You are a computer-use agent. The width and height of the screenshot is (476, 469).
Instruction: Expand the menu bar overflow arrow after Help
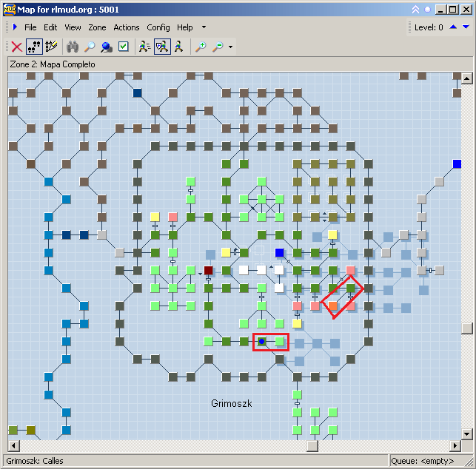[x=204, y=27]
